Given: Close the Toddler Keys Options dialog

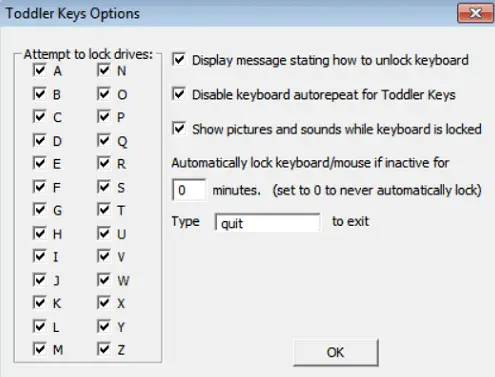Looking at the screenshot, I should [x=475, y=13].
